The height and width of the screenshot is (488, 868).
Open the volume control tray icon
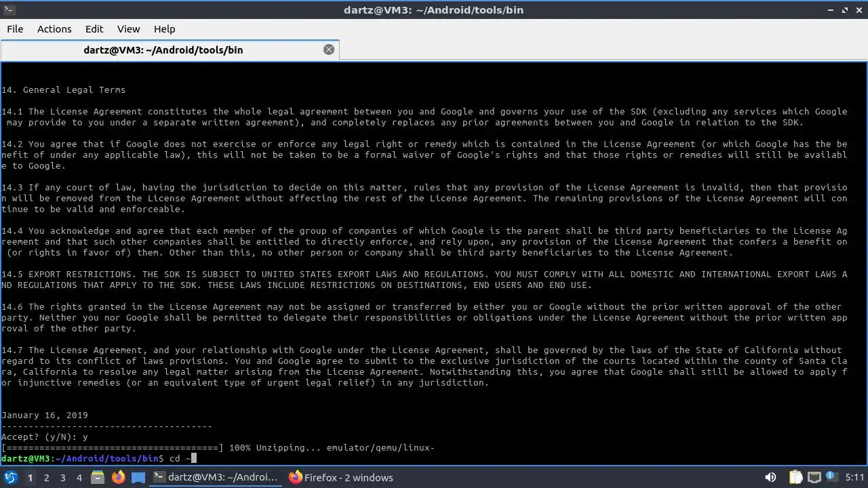point(770,478)
